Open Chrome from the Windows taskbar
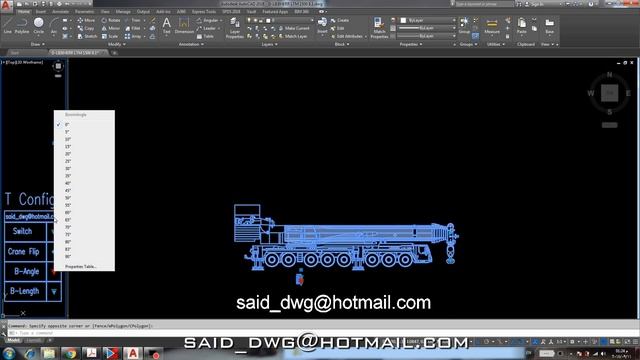 70,353
